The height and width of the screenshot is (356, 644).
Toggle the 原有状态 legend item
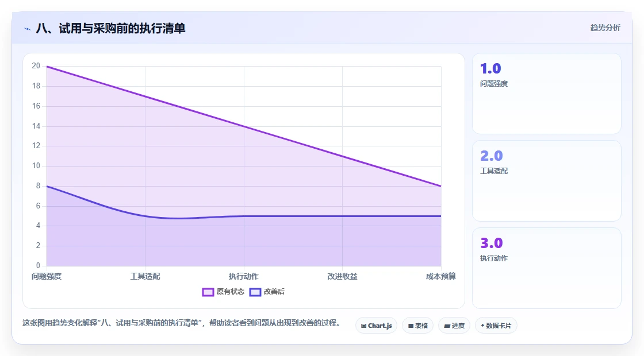click(x=224, y=292)
